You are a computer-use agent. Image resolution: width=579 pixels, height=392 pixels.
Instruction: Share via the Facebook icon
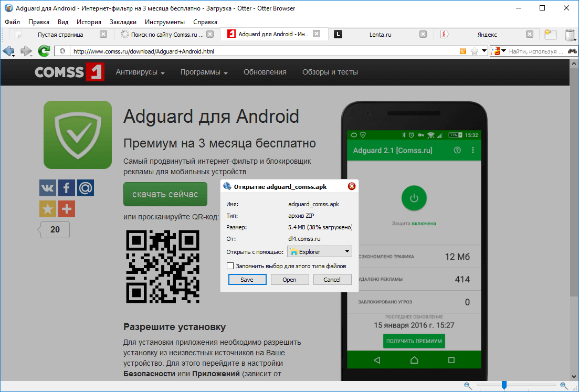(67, 188)
